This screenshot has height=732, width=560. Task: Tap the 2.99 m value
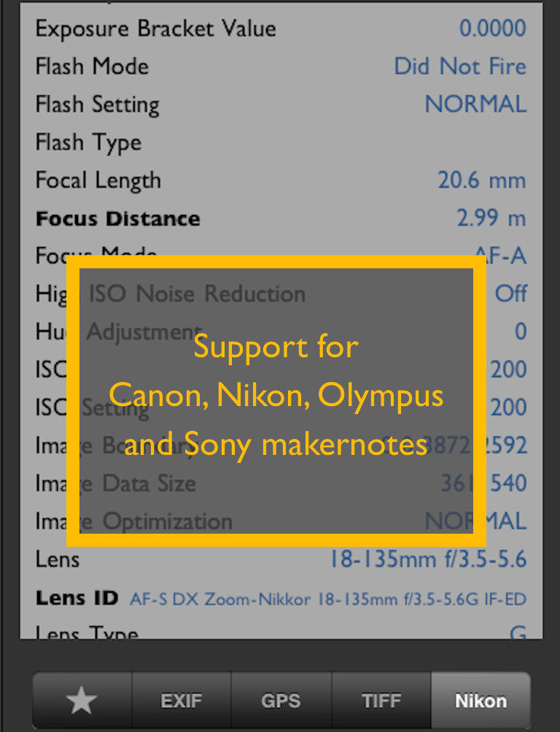click(x=491, y=218)
